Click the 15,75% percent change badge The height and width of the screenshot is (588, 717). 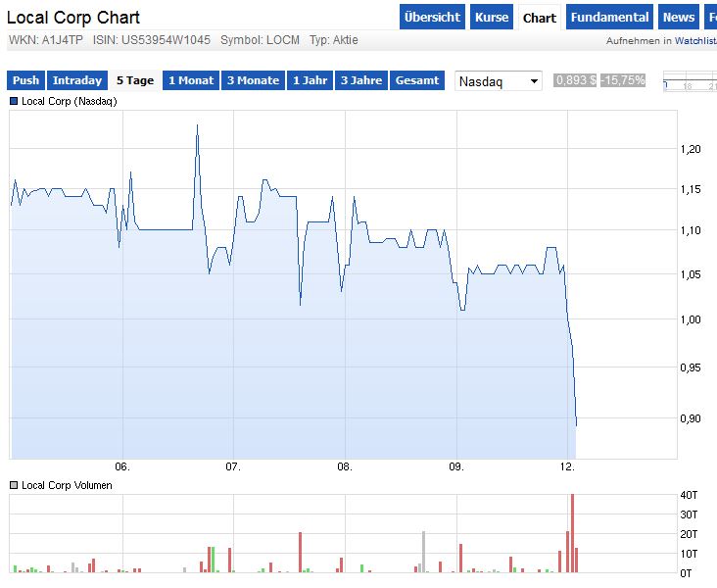point(623,80)
